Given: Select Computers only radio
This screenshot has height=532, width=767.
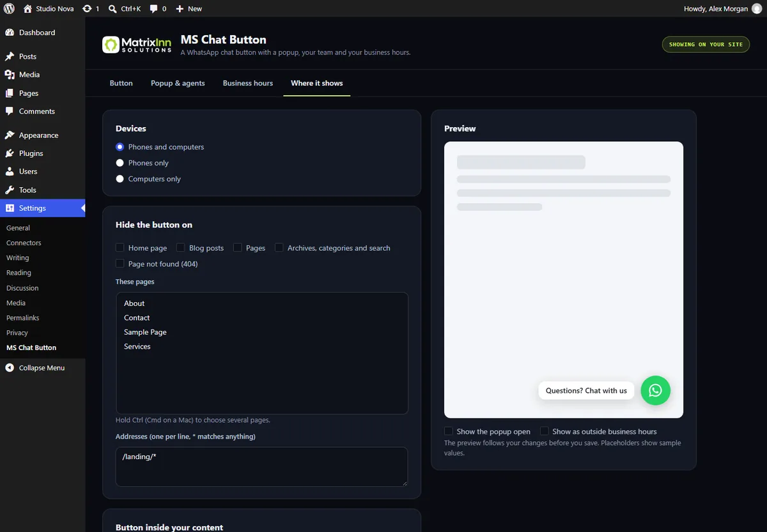Looking at the screenshot, I should (120, 179).
